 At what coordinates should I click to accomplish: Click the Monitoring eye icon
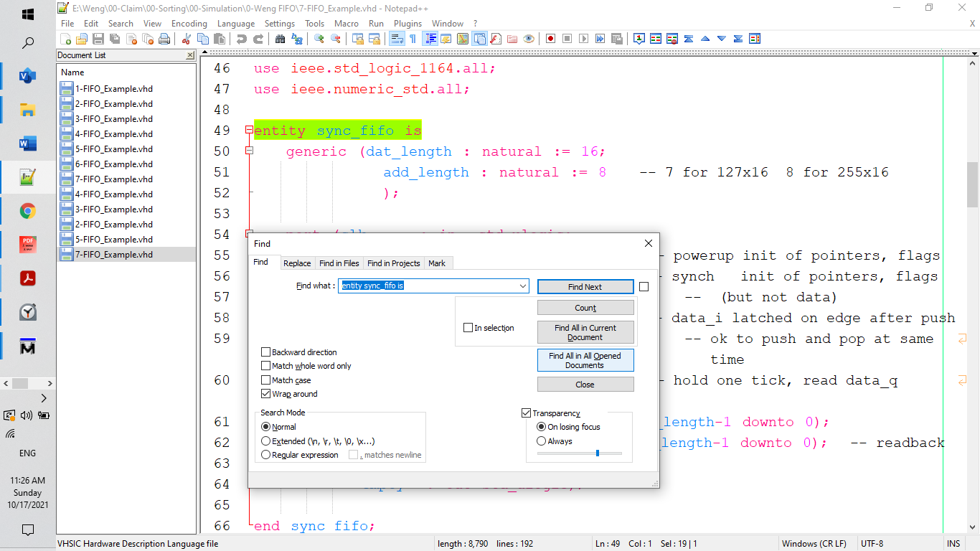(528, 39)
